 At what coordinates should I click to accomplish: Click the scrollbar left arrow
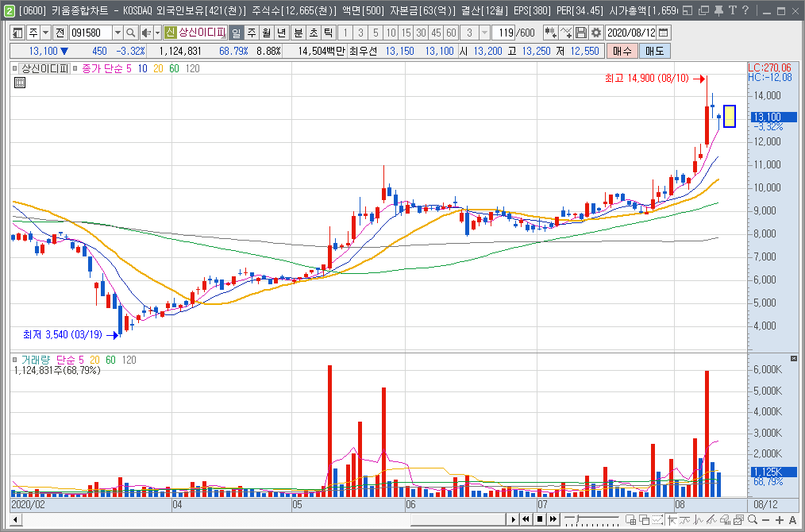pos(16,519)
